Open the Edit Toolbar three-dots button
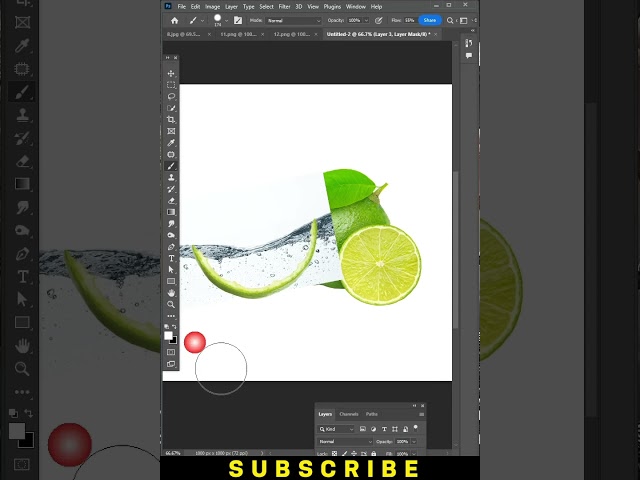Image resolution: width=640 pixels, height=480 pixels. coord(171,316)
